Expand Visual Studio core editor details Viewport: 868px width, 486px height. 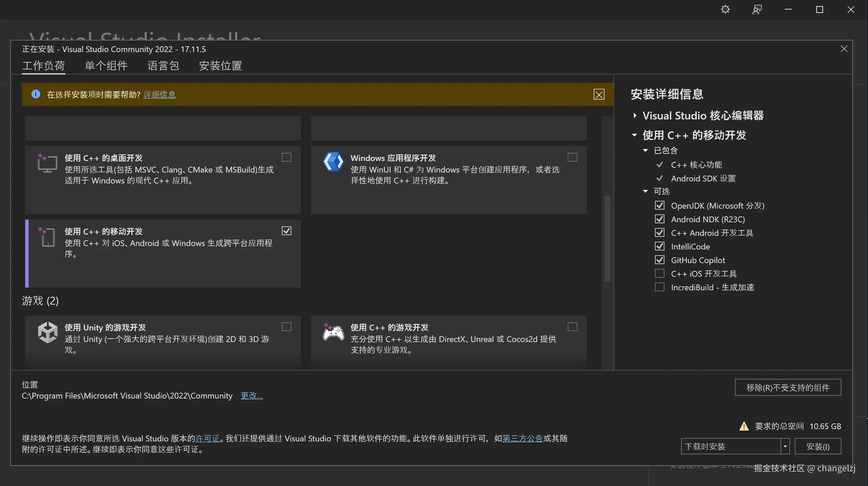pos(635,116)
